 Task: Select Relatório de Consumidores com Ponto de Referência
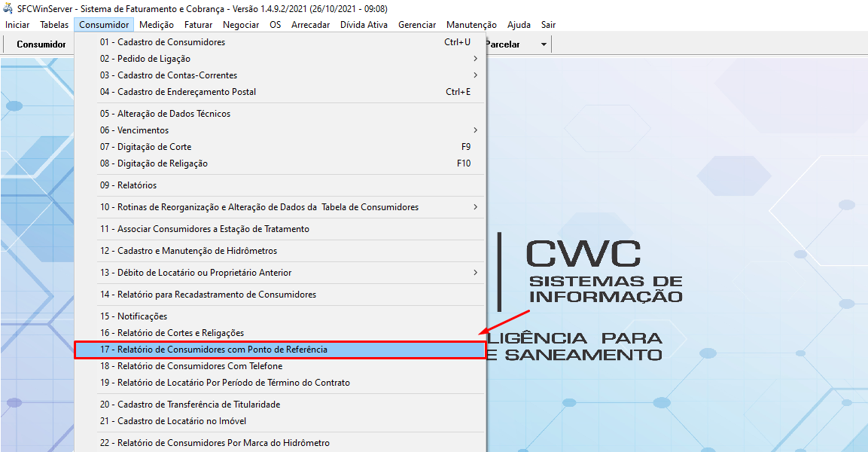click(x=213, y=350)
